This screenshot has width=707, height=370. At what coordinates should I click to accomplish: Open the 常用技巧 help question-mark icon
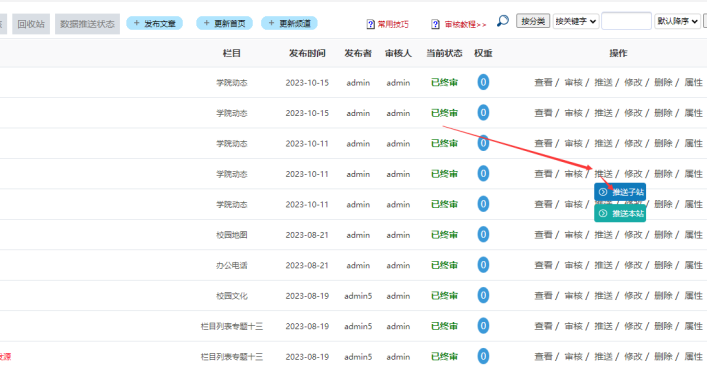371,24
